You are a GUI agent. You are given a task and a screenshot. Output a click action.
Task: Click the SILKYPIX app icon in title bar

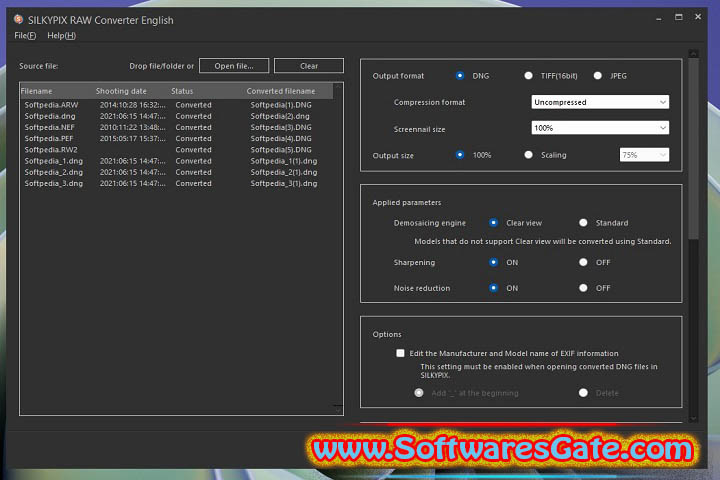[x=18, y=19]
